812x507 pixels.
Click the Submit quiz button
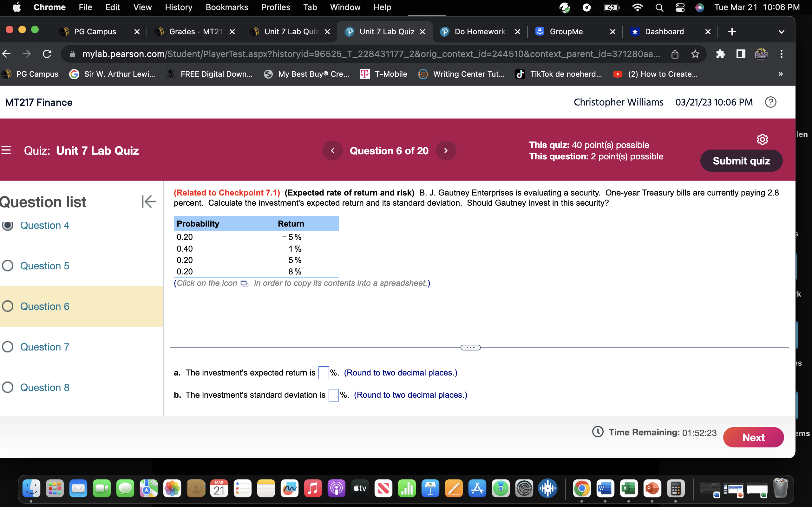pos(741,161)
